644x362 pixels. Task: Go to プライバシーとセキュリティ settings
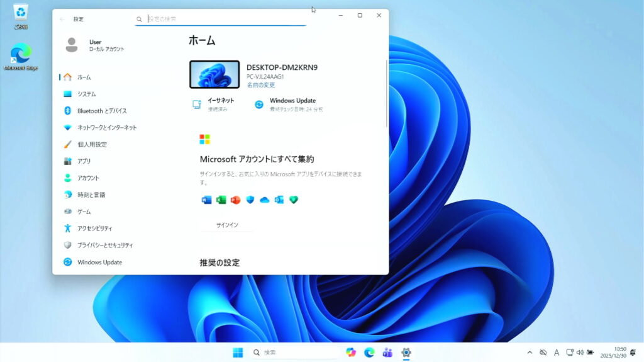coord(105,245)
